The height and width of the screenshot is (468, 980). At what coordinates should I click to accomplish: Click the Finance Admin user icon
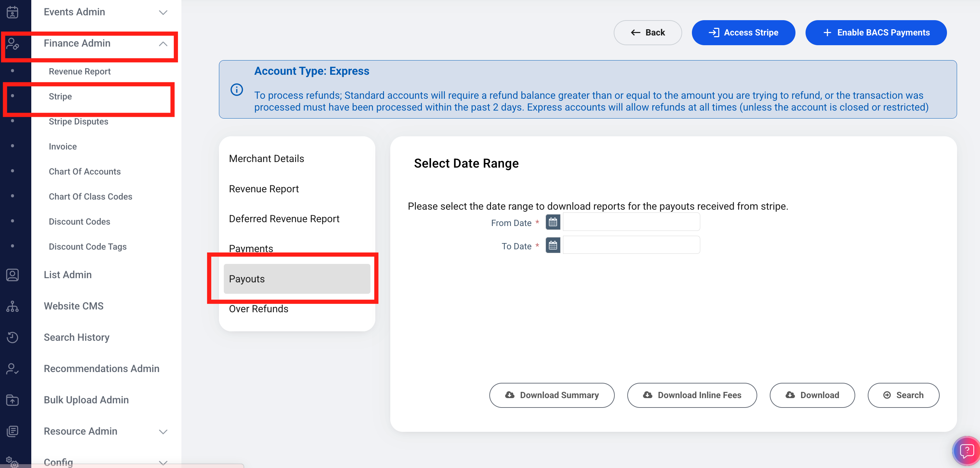(12, 44)
